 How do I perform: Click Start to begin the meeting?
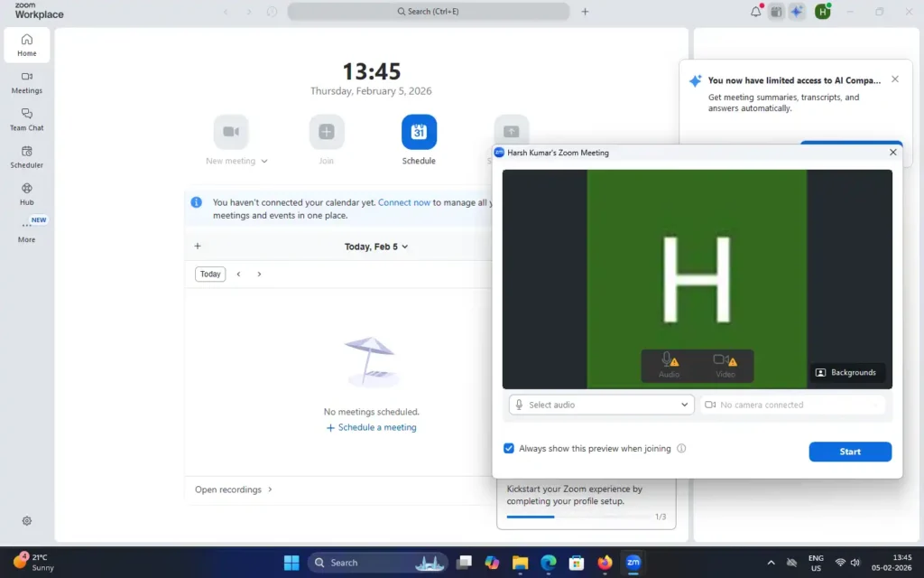849,451
